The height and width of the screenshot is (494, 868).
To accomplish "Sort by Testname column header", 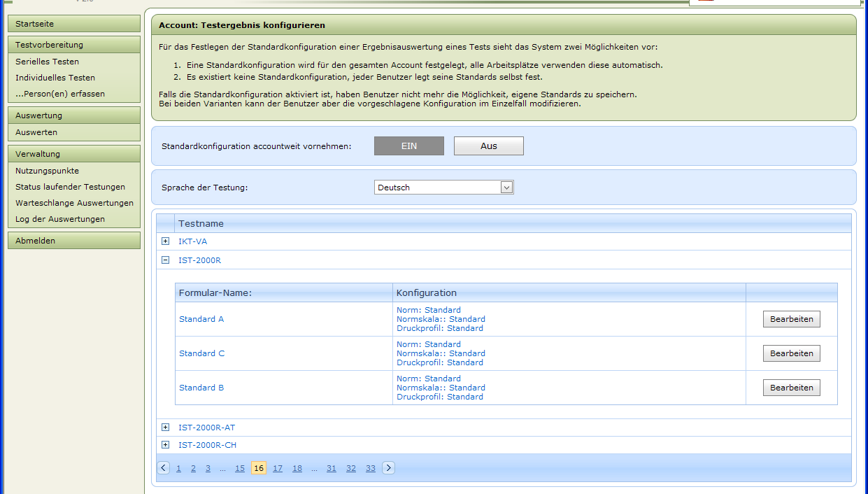I will click(201, 223).
